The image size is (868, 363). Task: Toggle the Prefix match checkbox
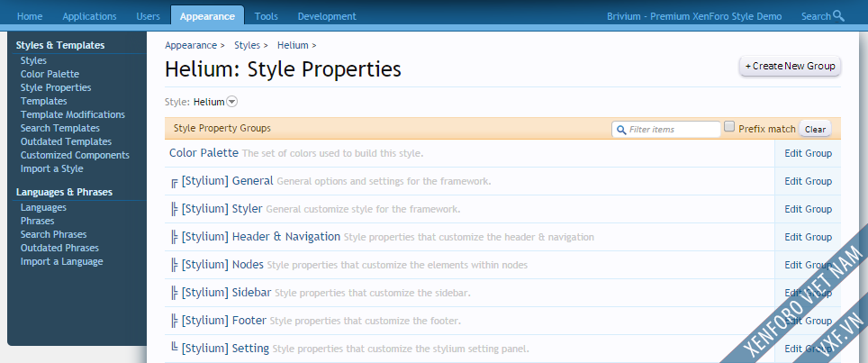click(x=729, y=127)
